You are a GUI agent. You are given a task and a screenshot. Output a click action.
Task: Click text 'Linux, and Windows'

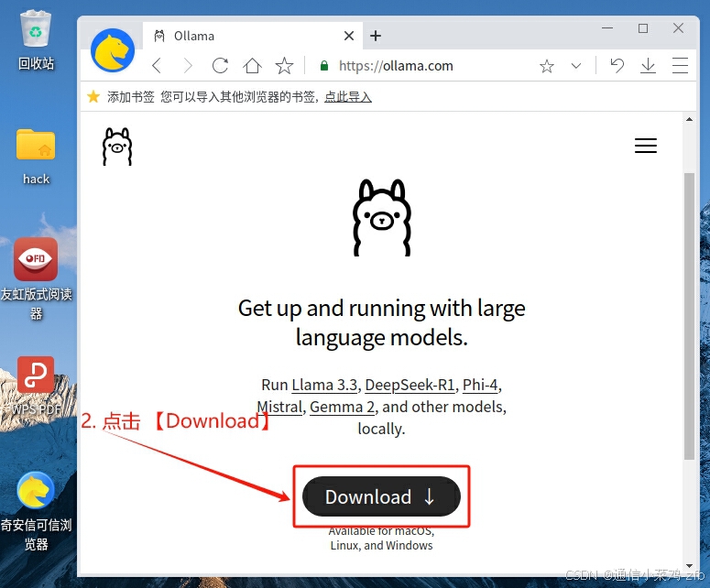(381, 546)
